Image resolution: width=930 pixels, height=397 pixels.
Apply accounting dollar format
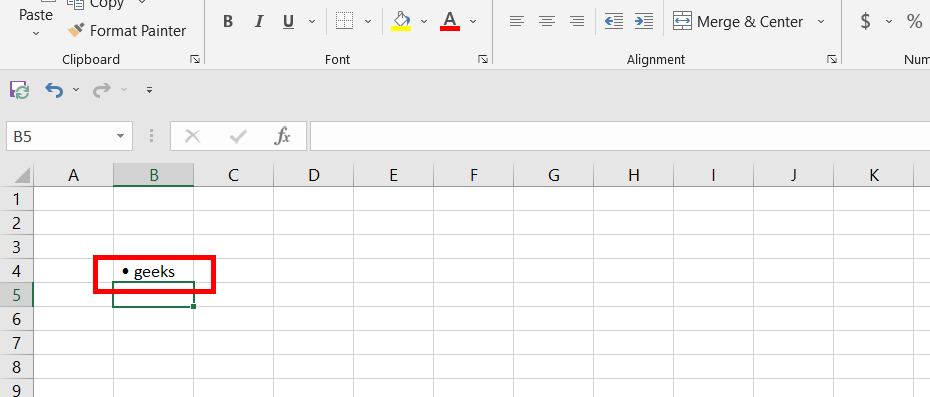pos(865,21)
